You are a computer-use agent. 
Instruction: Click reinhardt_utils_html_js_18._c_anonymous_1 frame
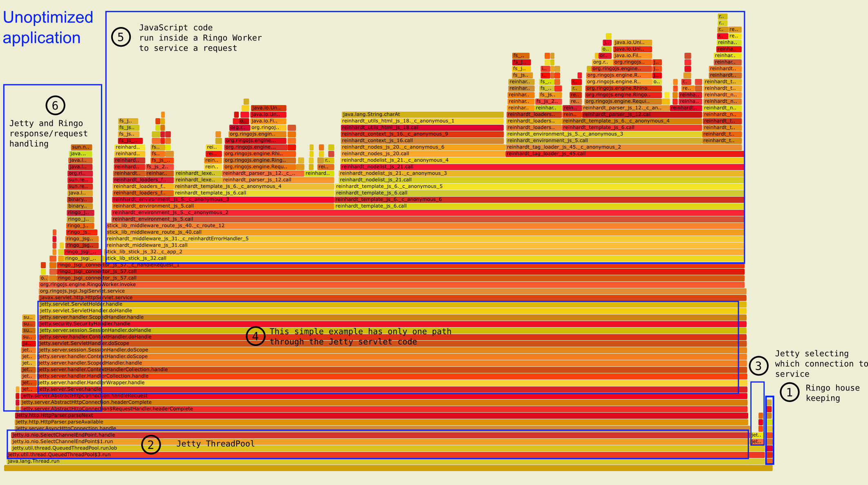[422, 121]
